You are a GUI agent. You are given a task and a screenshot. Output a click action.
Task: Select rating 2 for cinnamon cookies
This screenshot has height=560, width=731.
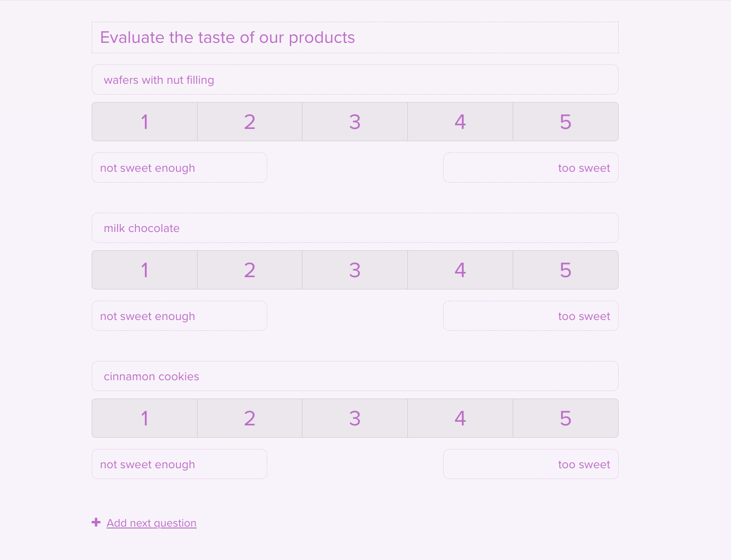pos(249,418)
